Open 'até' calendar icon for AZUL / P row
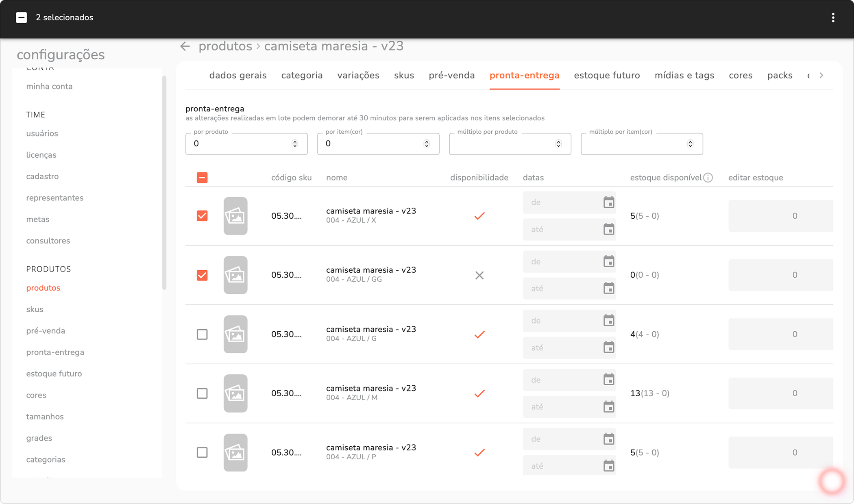 click(x=608, y=466)
